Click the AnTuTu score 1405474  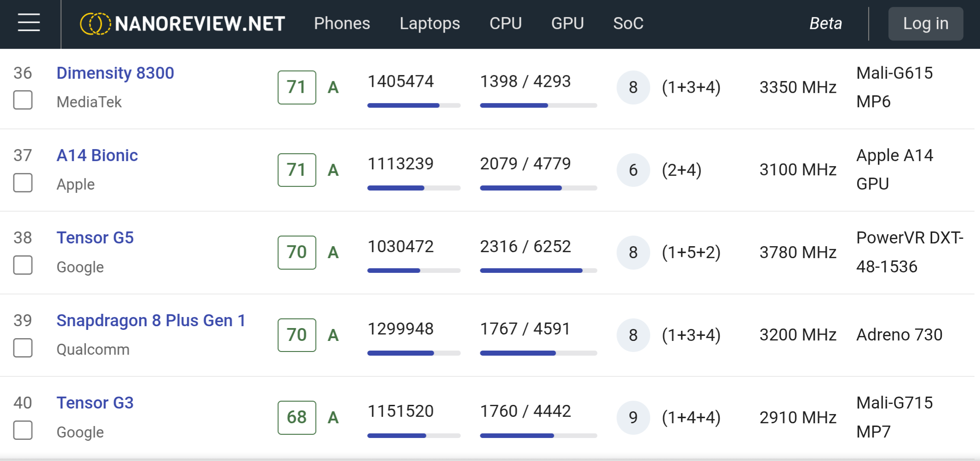pyautogui.click(x=401, y=81)
